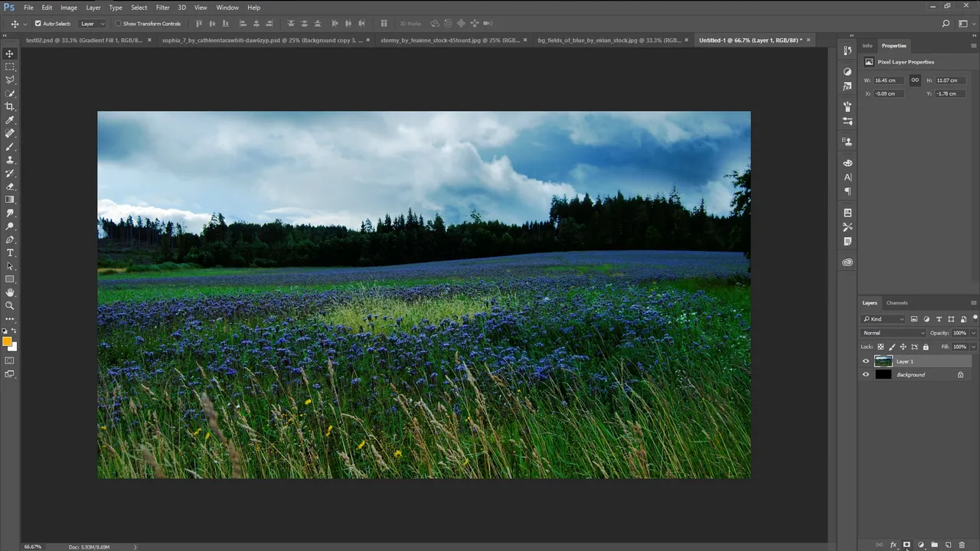Open the Filter menu
The height and width of the screenshot is (551, 980).
click(162, 8)
